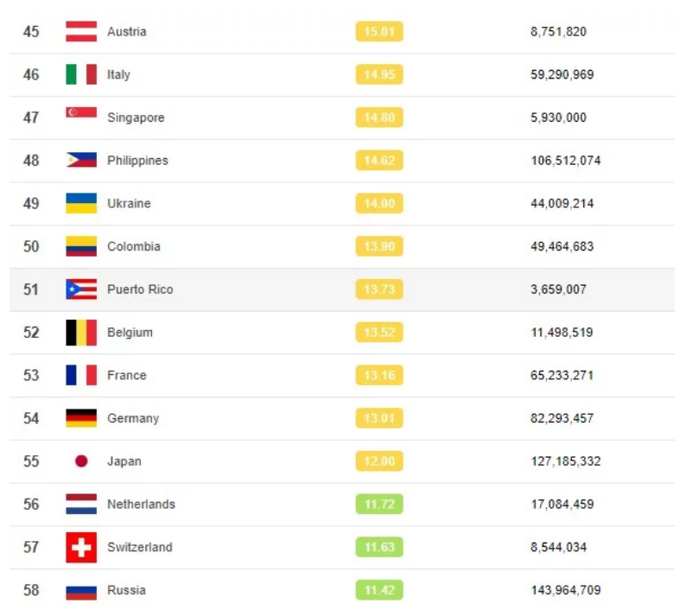Click the Austria flag icon

pos(81,32)
